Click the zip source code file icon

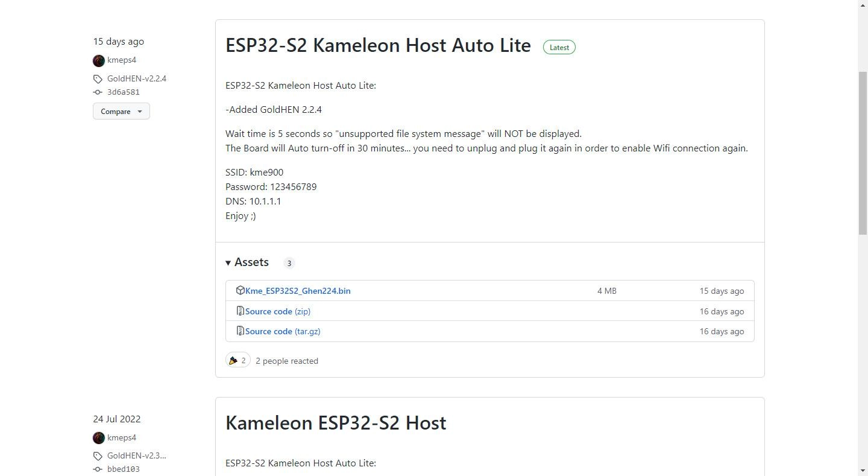(x=240, y=311)
